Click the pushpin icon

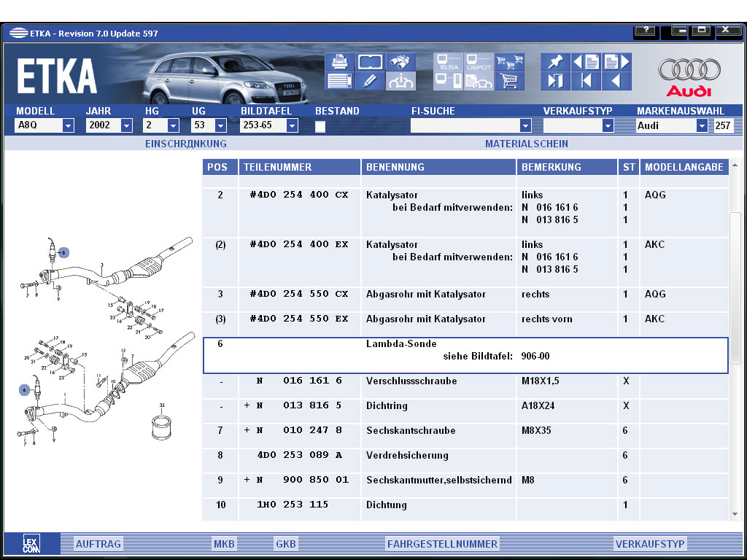click(555, 62)
